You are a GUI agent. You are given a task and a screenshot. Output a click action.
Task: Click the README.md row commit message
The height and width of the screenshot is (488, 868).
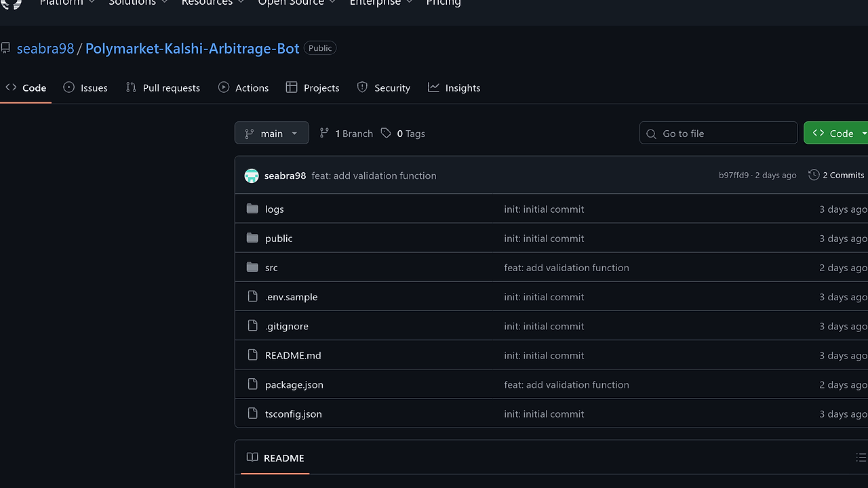pyautogui.click(x=544, y=355)
